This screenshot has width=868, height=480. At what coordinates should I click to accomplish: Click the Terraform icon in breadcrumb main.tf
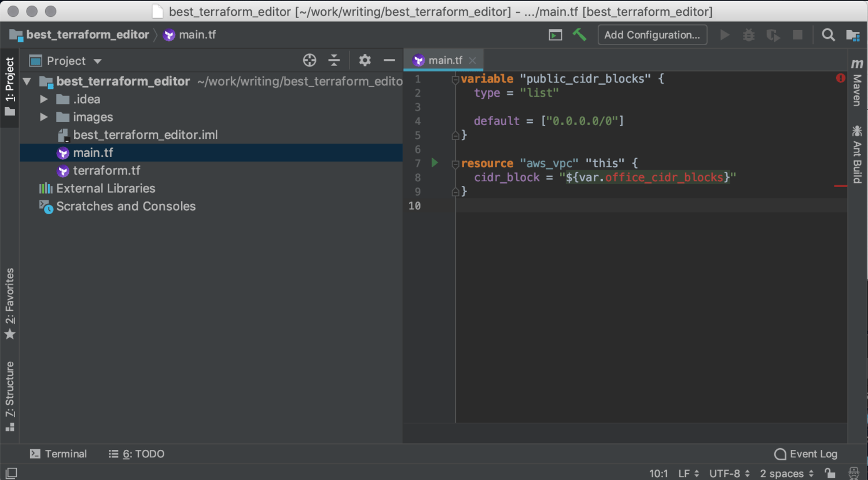click(169, 35)
